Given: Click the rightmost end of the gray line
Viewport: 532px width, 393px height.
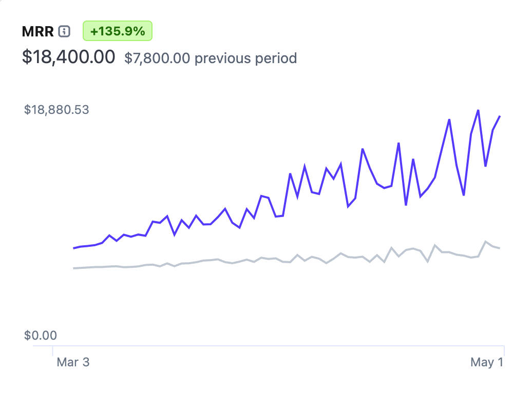Looking at the screenshot, I should (x=500, y=248).
